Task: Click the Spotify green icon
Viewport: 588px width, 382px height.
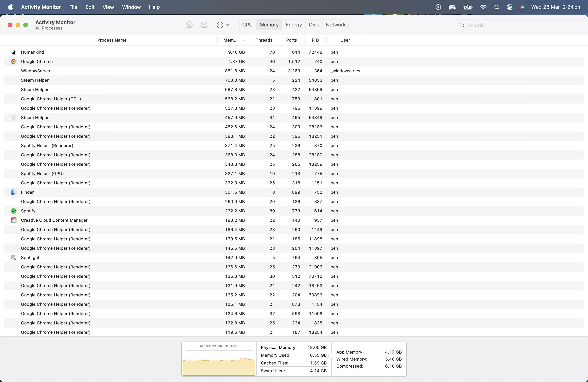Action: [14, 211]
